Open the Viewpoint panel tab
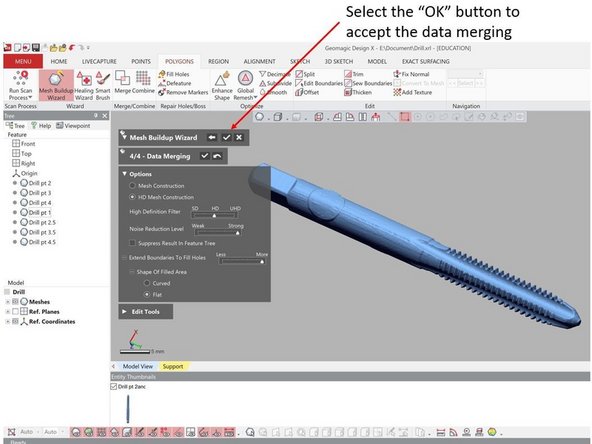Image resolution: width=592 pixels, height=444 pixels. (73, 125)
